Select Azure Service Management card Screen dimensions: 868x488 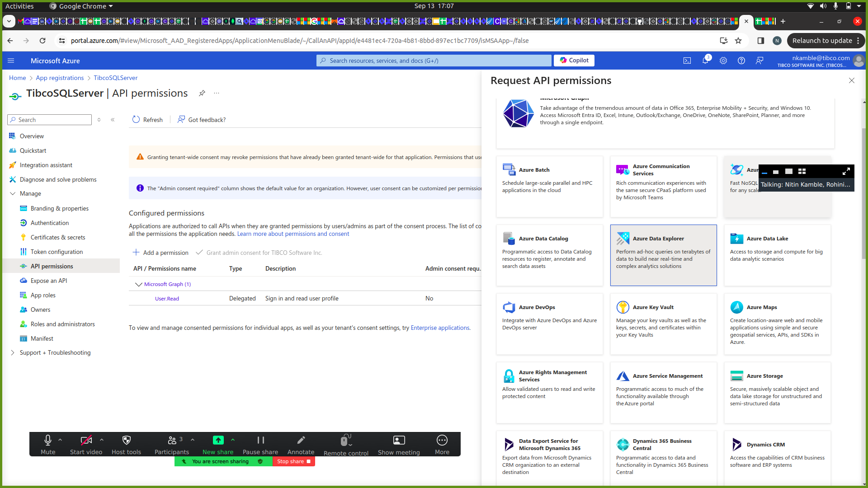point(664,393)
